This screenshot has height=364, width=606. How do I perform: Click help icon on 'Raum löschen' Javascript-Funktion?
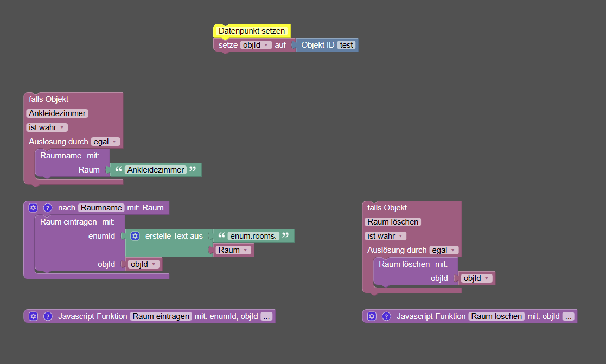coord(386,316)
